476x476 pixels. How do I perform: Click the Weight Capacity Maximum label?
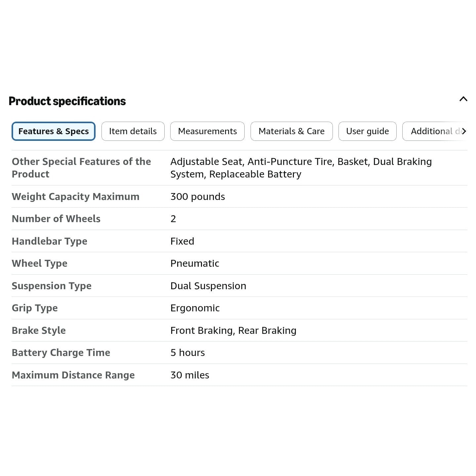(x=75, y=196)
